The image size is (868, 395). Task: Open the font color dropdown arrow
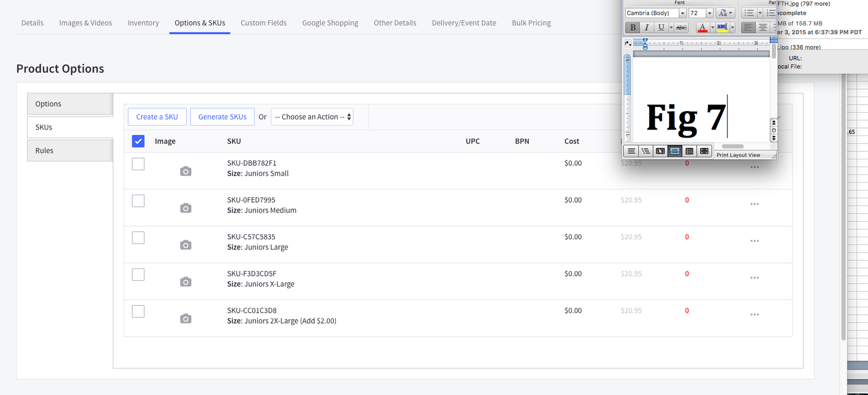tap(712, 27)
